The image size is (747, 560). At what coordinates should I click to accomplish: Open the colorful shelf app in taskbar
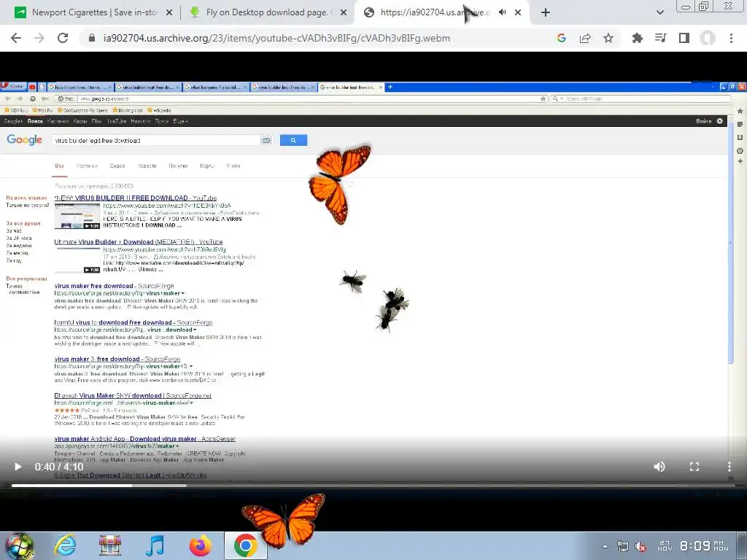[x=110, y=545]
